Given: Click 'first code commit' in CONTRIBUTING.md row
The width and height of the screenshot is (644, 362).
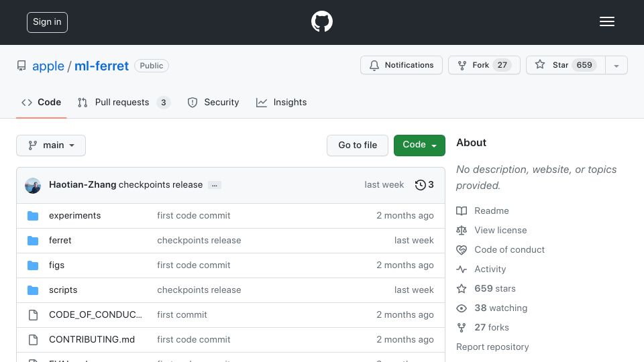Looking at the screenshot, I should coord(193,339).
